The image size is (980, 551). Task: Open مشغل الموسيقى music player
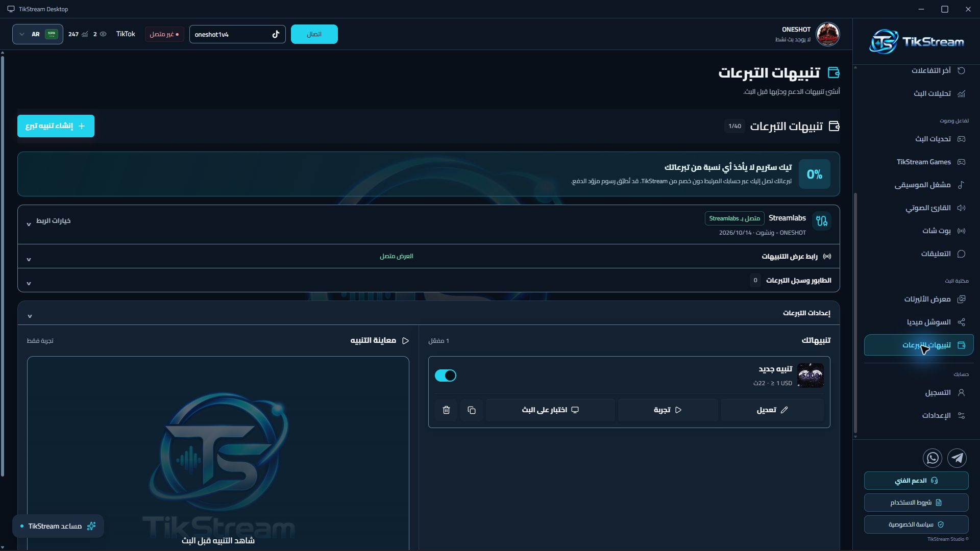[919, 185]
